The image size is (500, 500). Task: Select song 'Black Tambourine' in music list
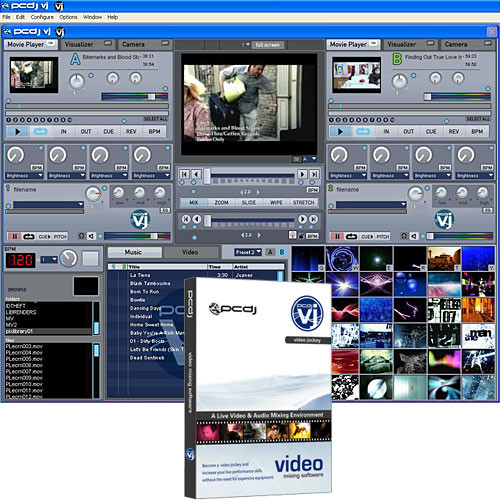[150, 283]
